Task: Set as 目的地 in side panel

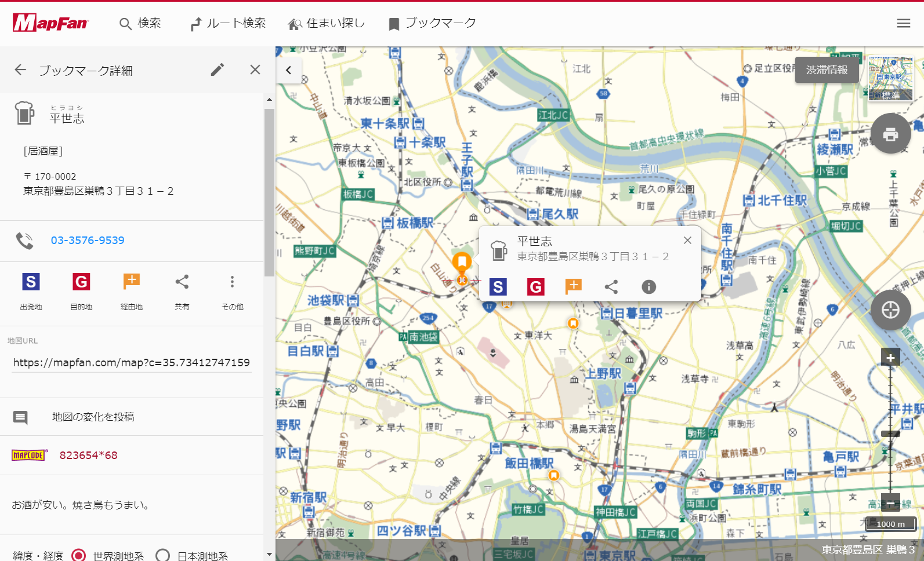Action: click(x=81, y=292)
